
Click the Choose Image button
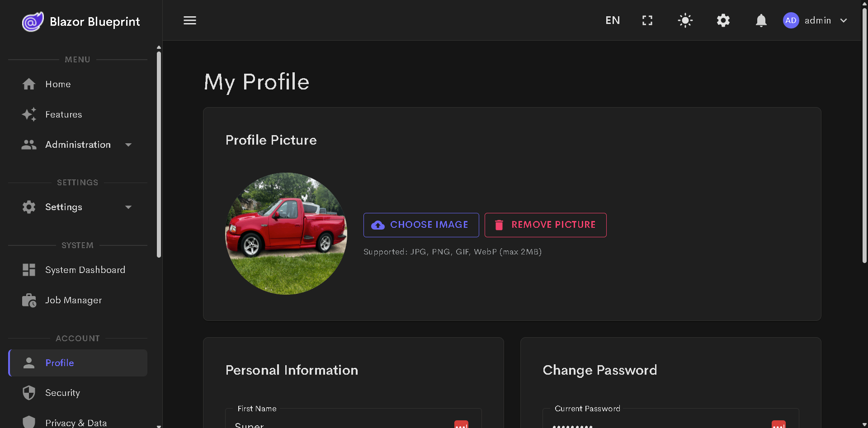(421, 225)
